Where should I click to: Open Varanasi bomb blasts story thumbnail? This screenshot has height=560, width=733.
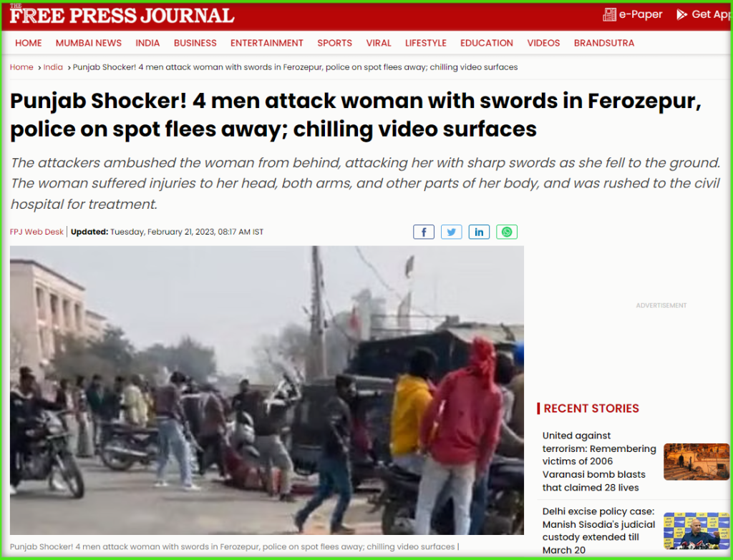click(696, 461)
